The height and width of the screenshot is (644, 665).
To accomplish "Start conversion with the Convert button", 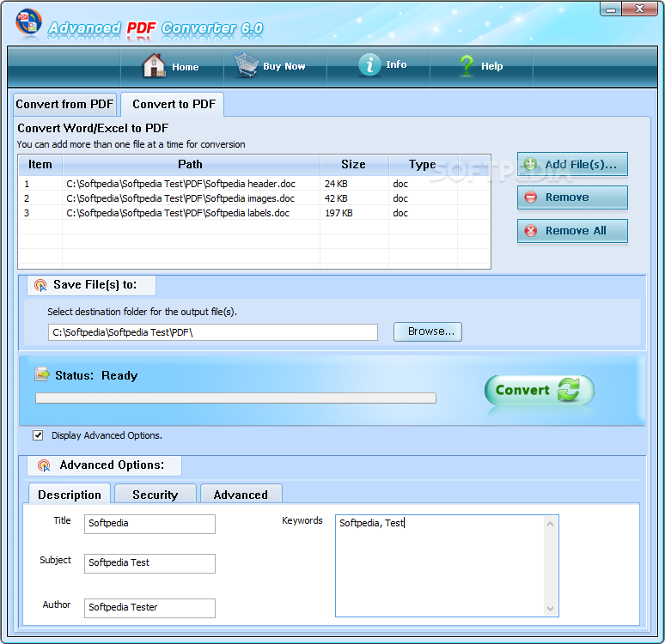I will 539,390.
